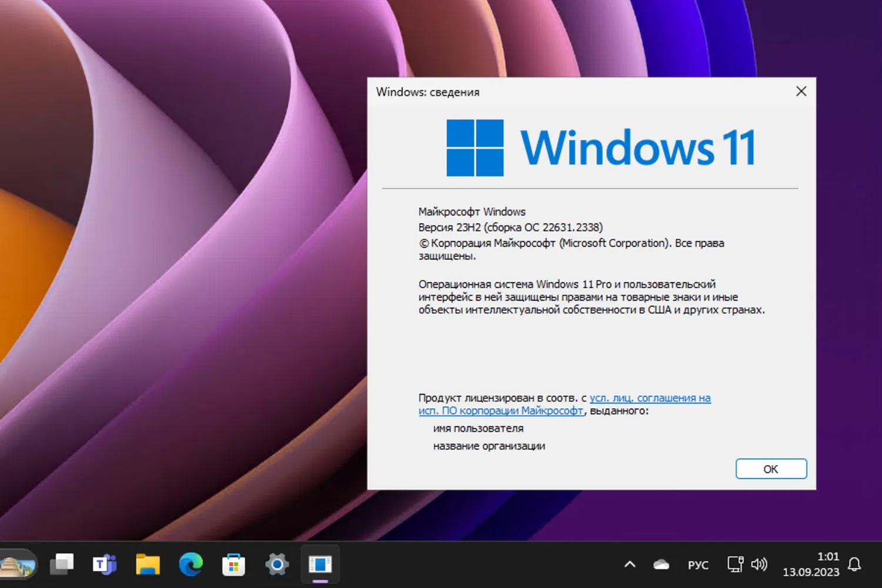Open the Microsoft Store
This screenshot has height=588, width=882.
pos(233,564)
